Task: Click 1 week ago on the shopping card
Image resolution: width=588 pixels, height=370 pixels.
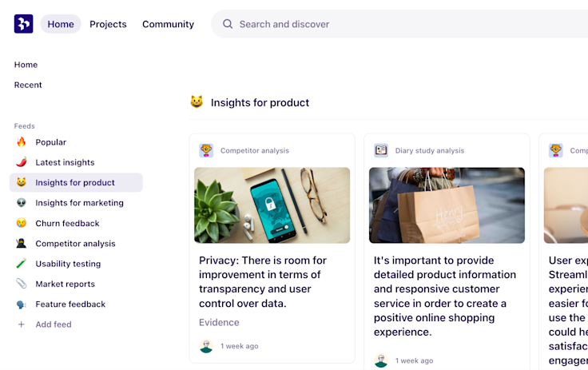Action: 414,360
